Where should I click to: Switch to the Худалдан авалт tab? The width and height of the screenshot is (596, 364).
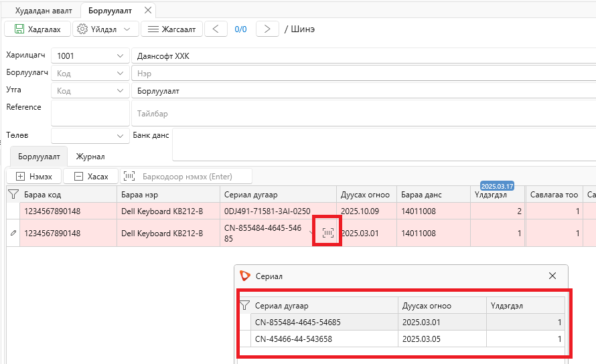[44, 11]
